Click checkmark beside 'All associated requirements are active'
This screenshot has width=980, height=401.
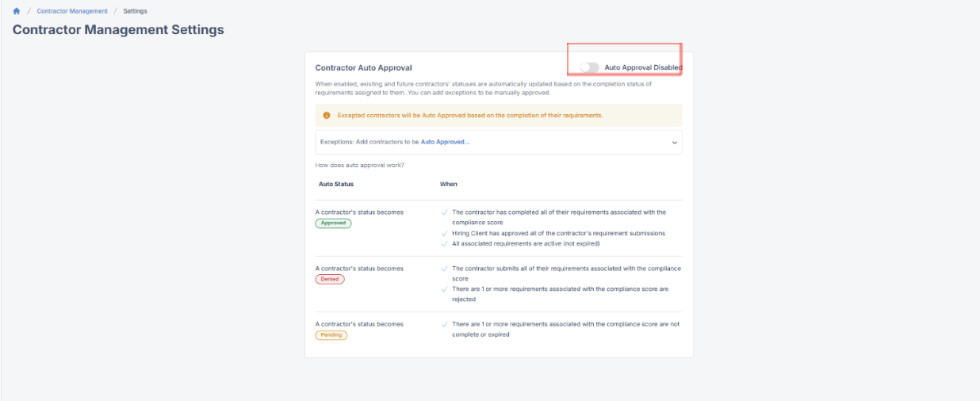445,243
